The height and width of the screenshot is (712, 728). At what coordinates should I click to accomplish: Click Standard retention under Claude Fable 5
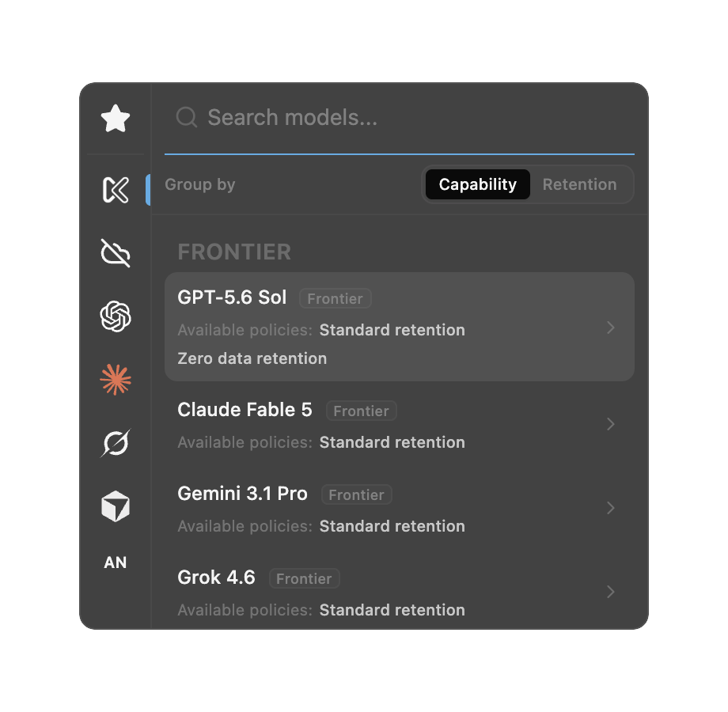pyautogui.click(x=392, y=442)
